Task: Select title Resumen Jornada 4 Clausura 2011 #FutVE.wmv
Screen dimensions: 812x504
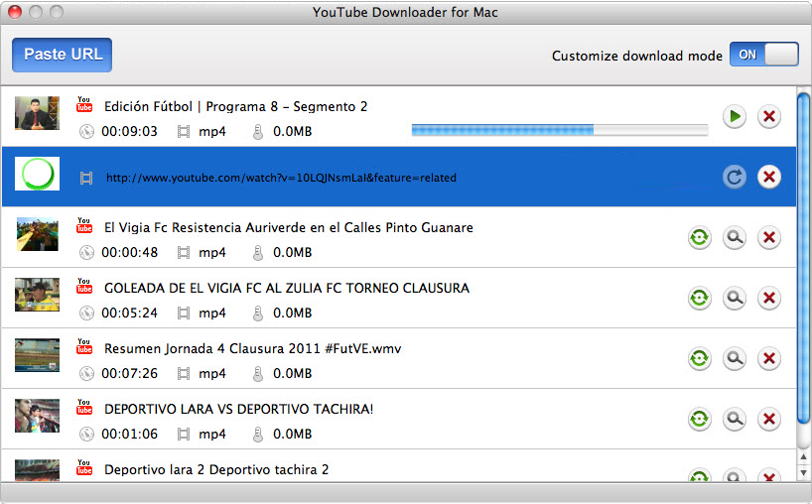Action: click(x=253, y=349)
